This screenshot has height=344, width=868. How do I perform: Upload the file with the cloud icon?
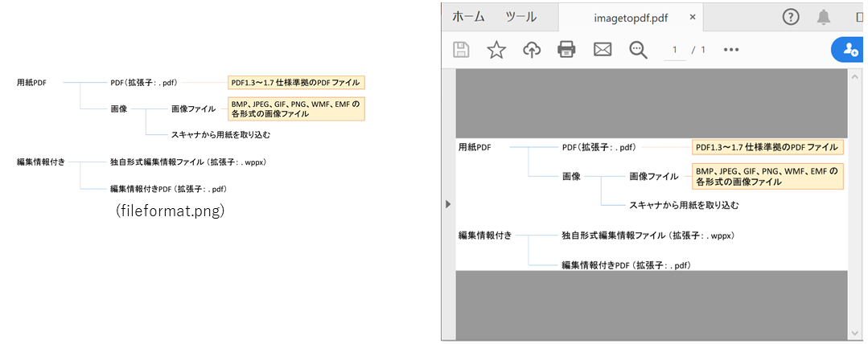pos(532,50)
